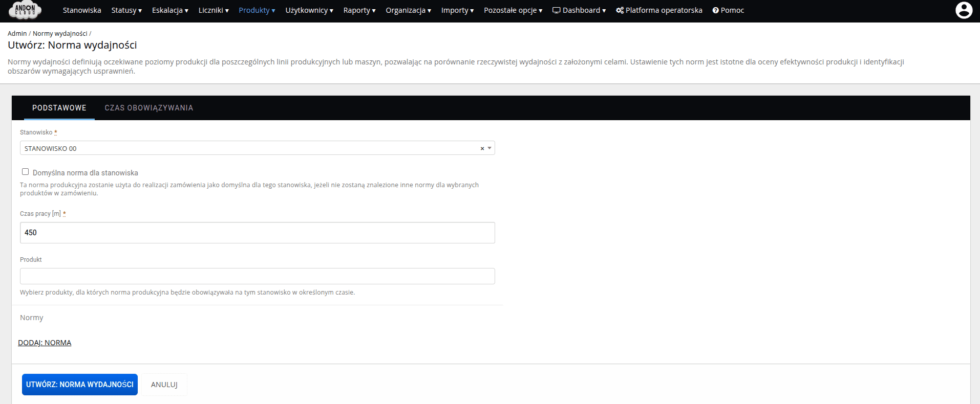The image size is (980, 404).
Task: Open the Dashboard dropdown menu
Action: (579, 10)
